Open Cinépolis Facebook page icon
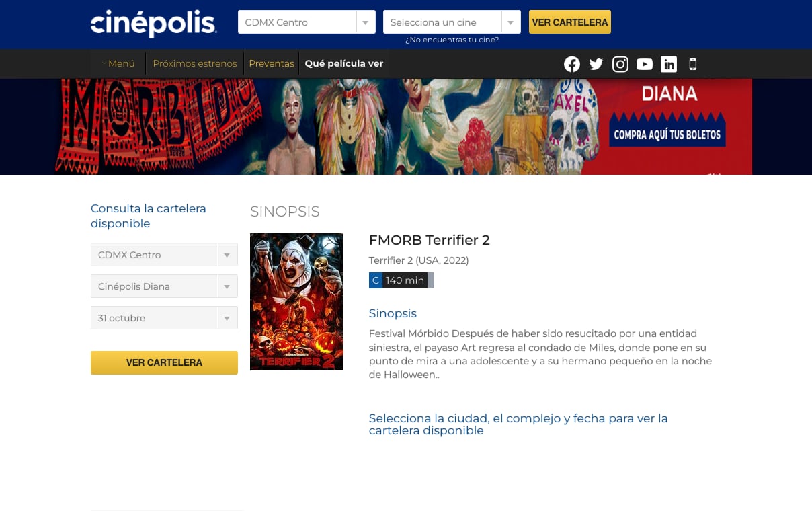The width and height of the screenshot is (812, 511). 572,64
